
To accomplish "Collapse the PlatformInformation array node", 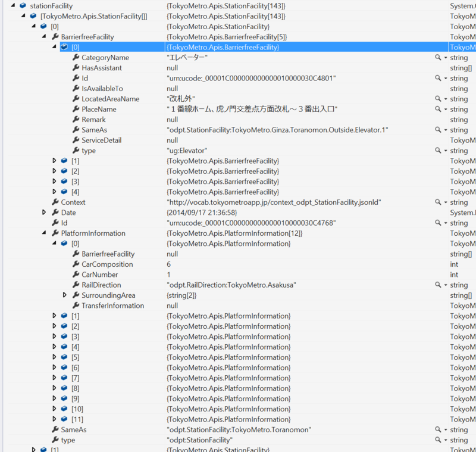I will (44, 233).
